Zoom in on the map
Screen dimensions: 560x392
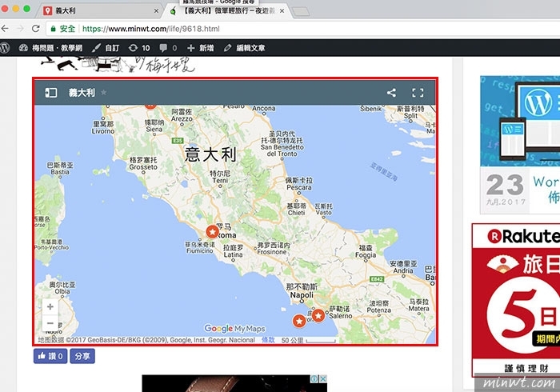tap(50, 307)
